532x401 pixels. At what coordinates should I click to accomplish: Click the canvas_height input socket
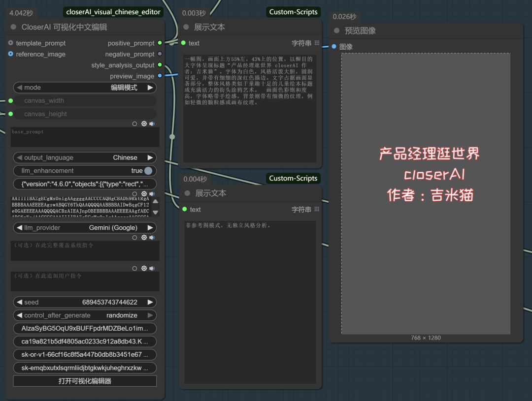point(10,114)
